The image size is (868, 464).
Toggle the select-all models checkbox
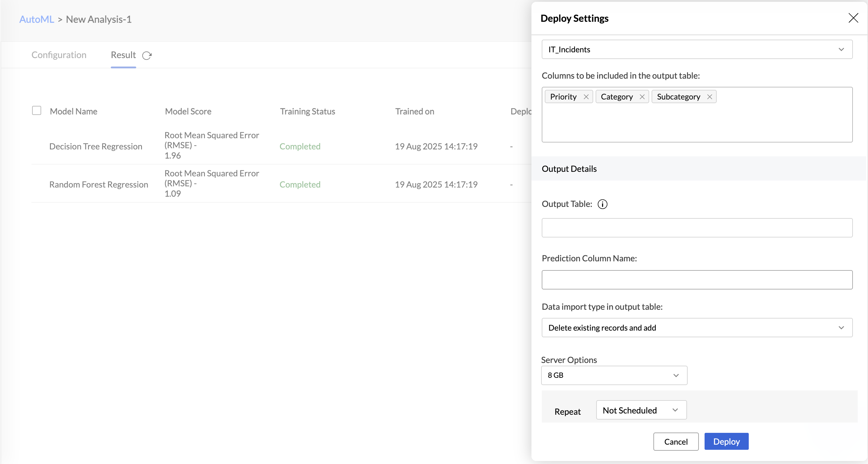[36, 111]
